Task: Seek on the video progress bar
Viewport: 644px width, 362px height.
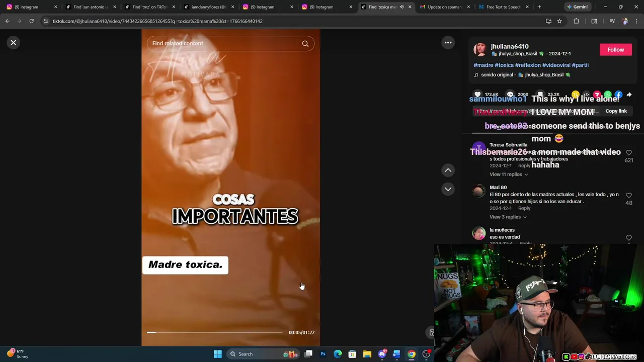Action: pos(214,332)
